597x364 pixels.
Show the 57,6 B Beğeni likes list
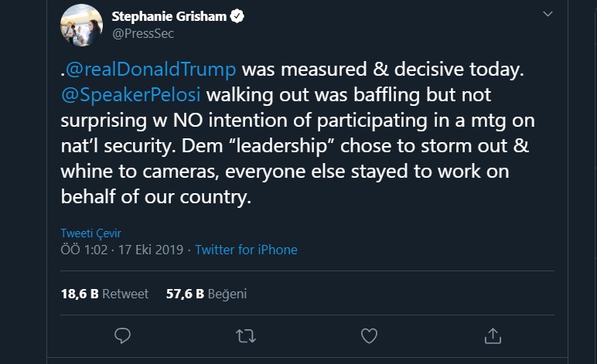coord(206,294)
